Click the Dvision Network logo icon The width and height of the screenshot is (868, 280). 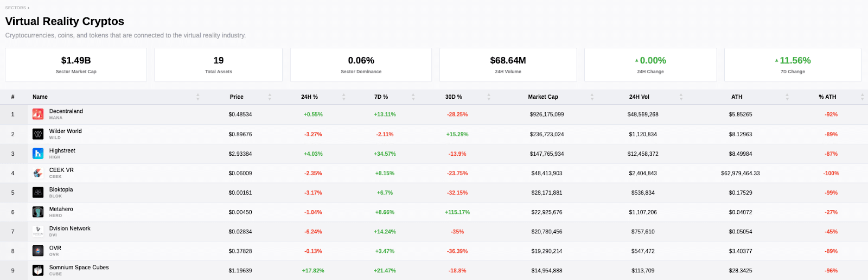38,231
